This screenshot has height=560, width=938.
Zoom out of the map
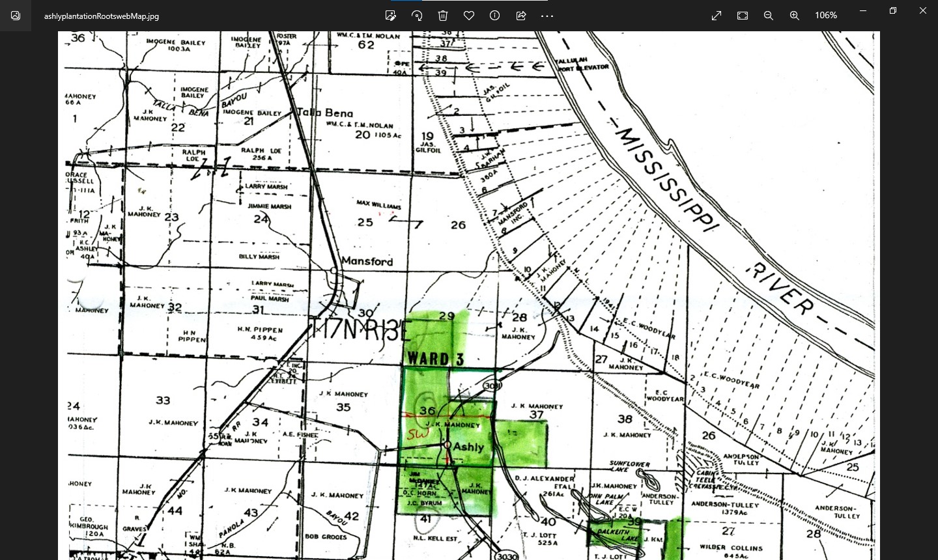[x=769, y=16]
